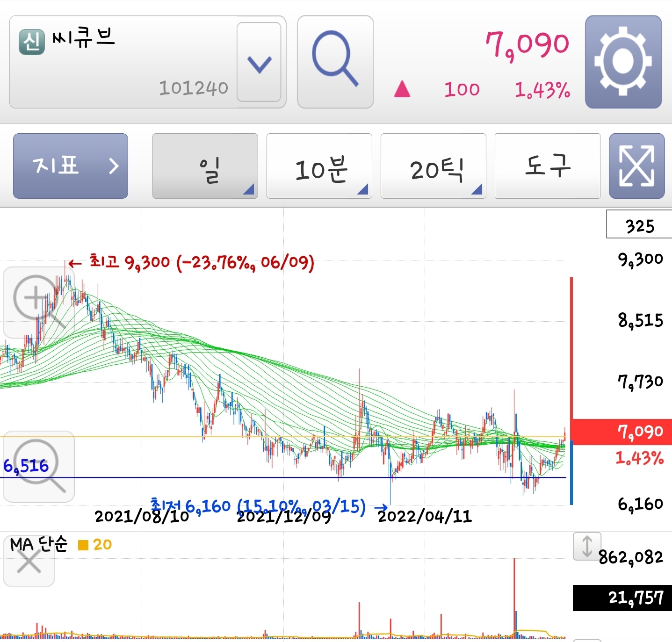Open the stock selector dropdown arrow
The height and width of the screenshot is (642, 672).
tap(259, 62)
